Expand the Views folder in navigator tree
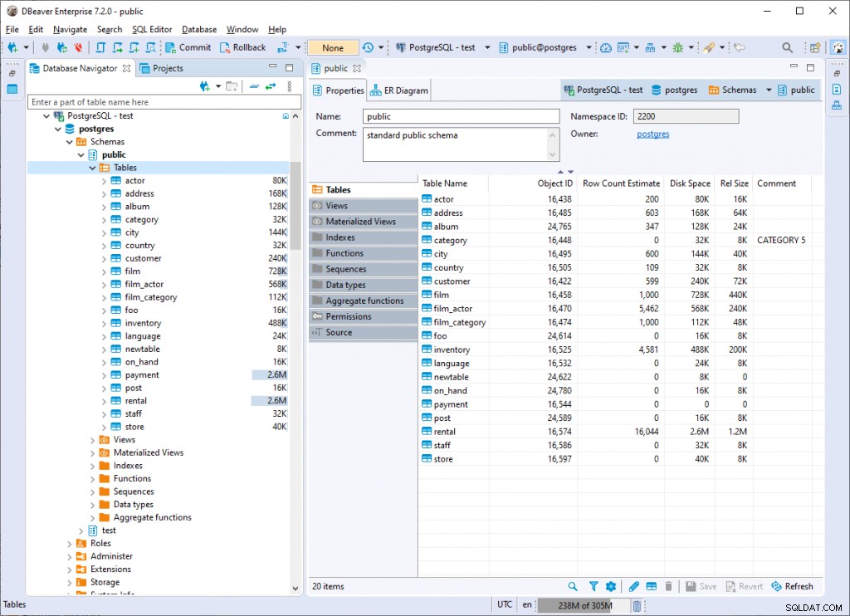 point(93,440)
